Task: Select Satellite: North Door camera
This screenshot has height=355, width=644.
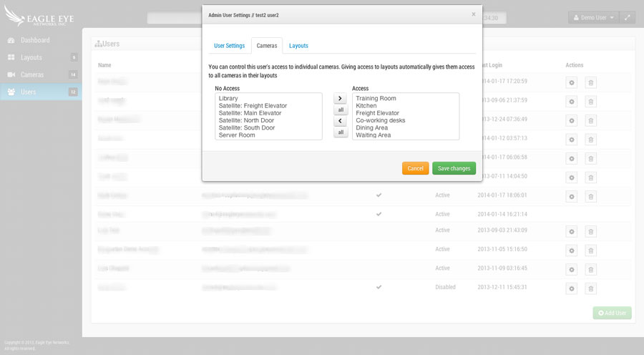Action: pos(246,120)
